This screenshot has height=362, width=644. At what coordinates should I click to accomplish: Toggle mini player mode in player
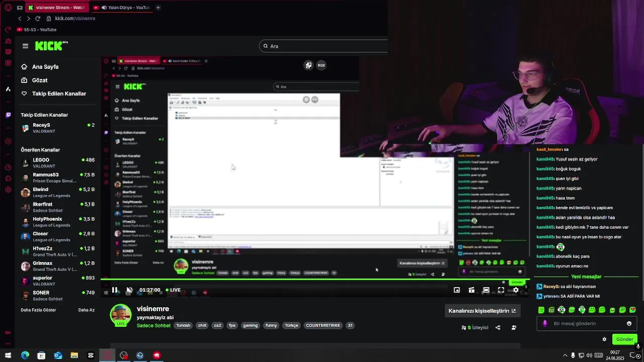(457, 290)
